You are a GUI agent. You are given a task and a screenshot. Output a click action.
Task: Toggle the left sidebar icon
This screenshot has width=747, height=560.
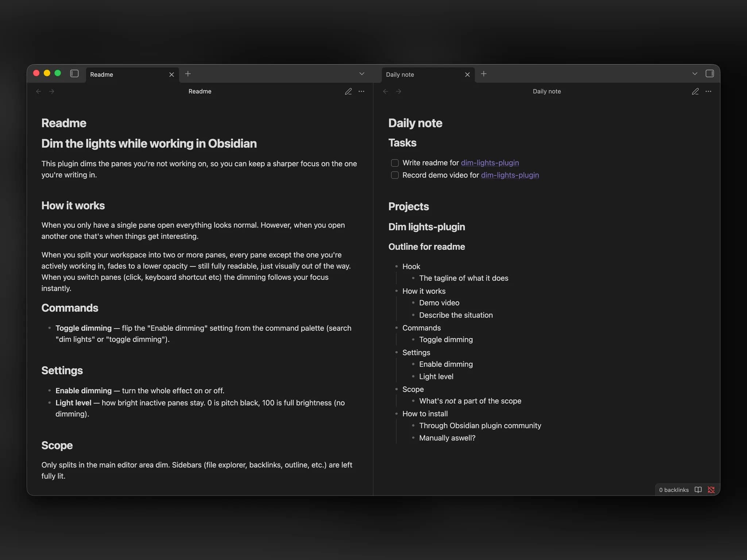[x=74, y=74]
